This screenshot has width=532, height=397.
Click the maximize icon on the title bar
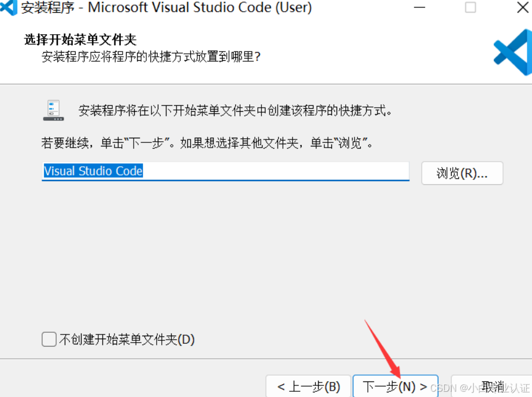(469, 8)
